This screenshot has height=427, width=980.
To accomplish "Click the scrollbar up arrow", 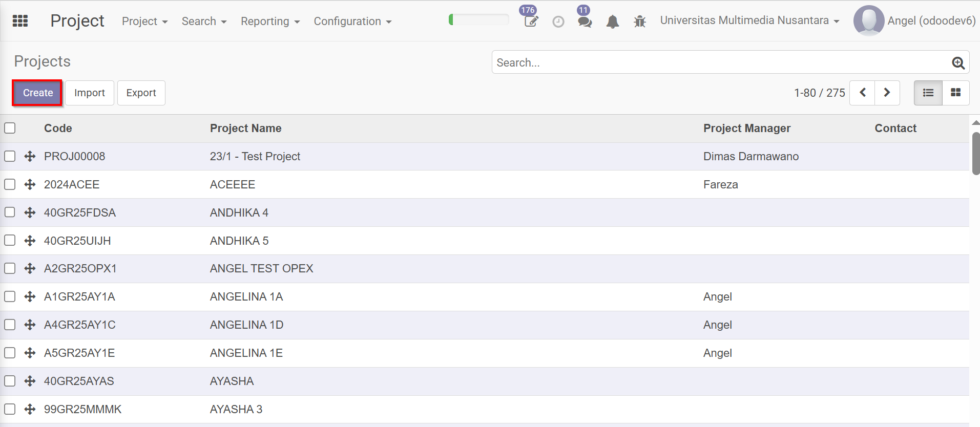I will tap(976, 123).
